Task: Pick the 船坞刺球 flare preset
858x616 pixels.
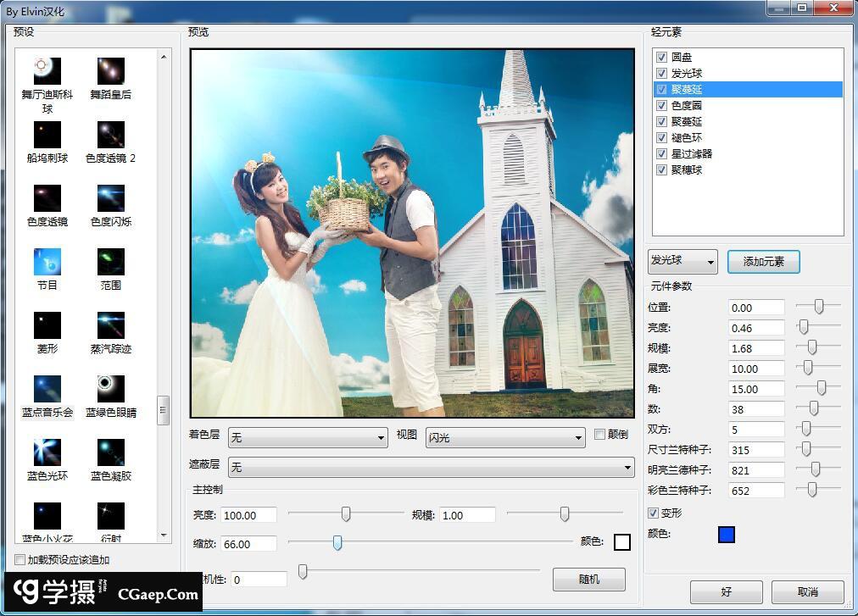Action: 47,135
